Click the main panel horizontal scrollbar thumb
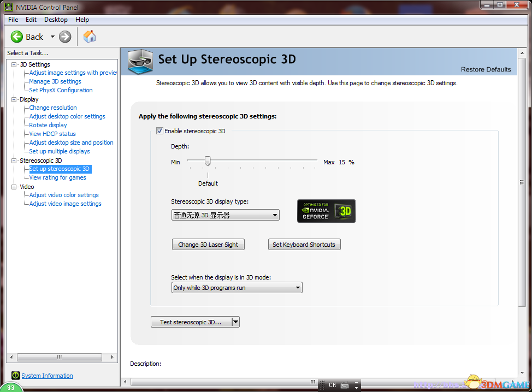 [x=313, y=382]
